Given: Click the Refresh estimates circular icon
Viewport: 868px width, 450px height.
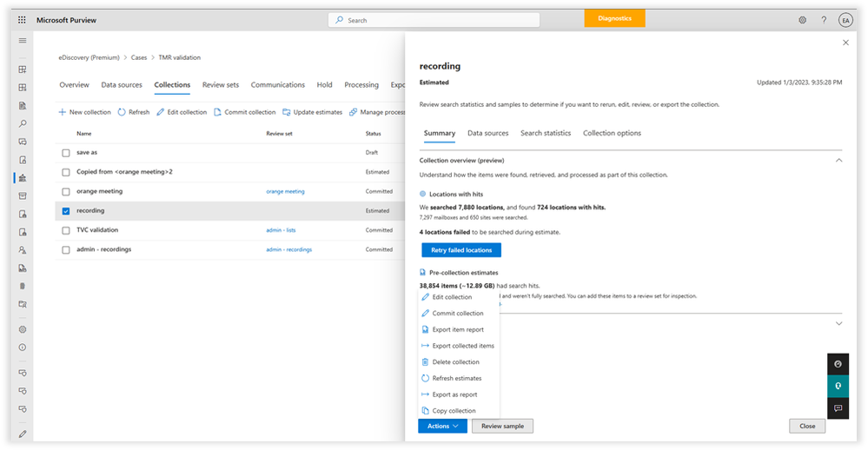Looking at the screenshot, I should [425, 378].
